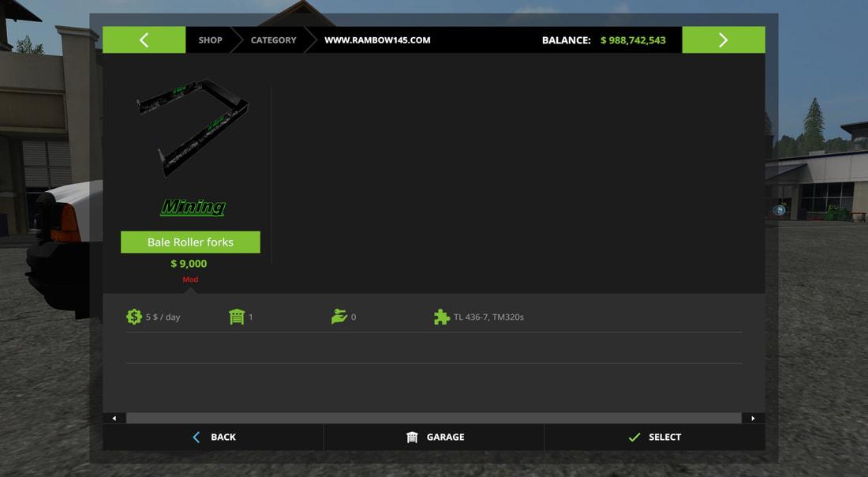
Task: Click the puzzle piece compatibility icon
Action: point(442,317)
